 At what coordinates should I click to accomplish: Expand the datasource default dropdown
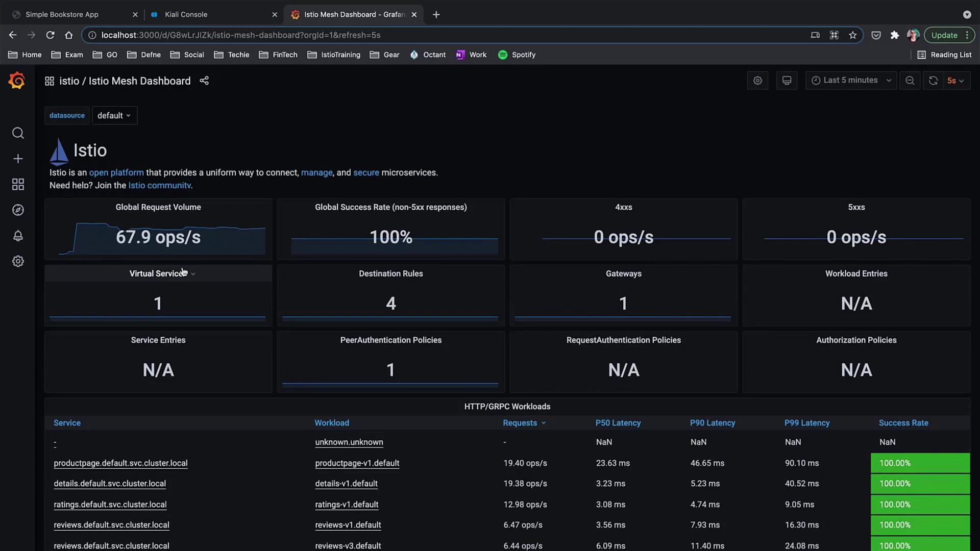[x=114, y=116]
